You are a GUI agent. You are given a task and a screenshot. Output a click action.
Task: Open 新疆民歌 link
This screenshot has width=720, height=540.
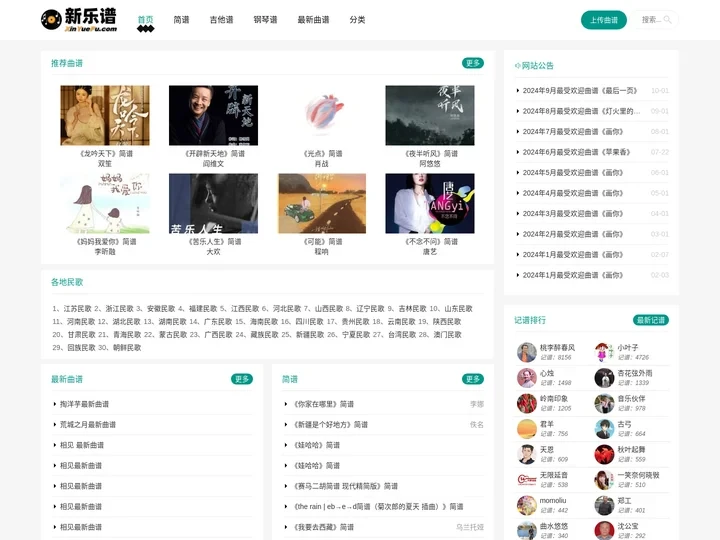pyautogui.click(x=309, y=335)
